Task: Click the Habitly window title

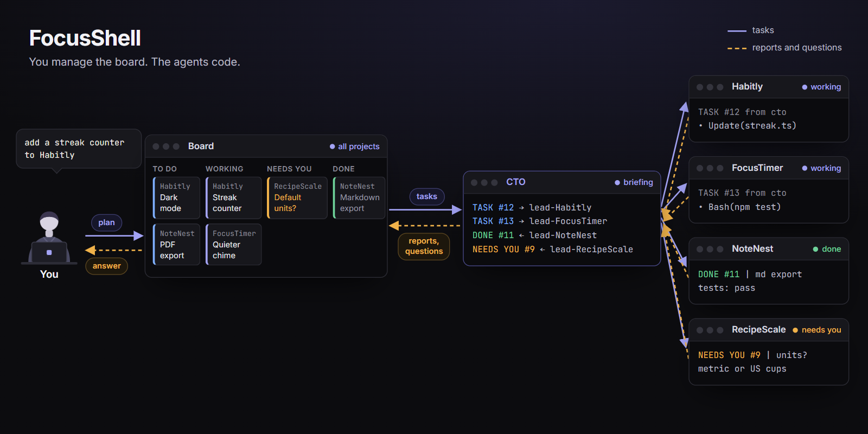Action: 747,87
